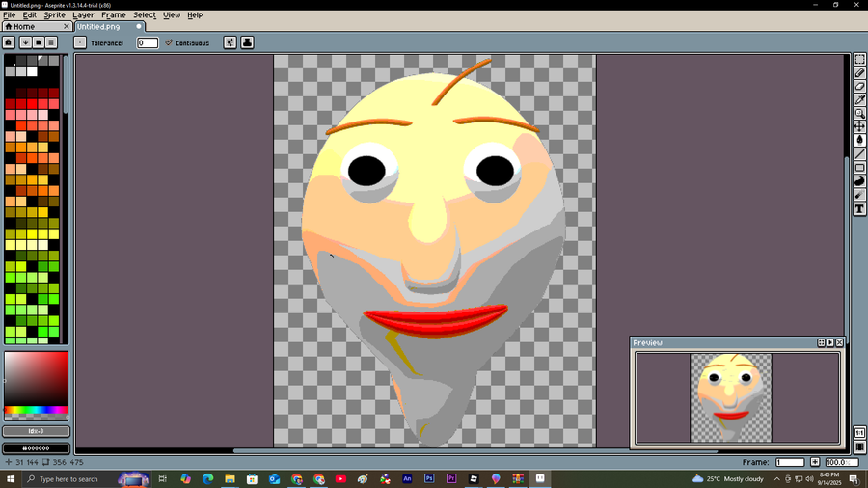Image resolution: width=868 pixels, height=488 pixels.
Task: Select the Zoom magnifier tool
Action: (x=859, y=114)
